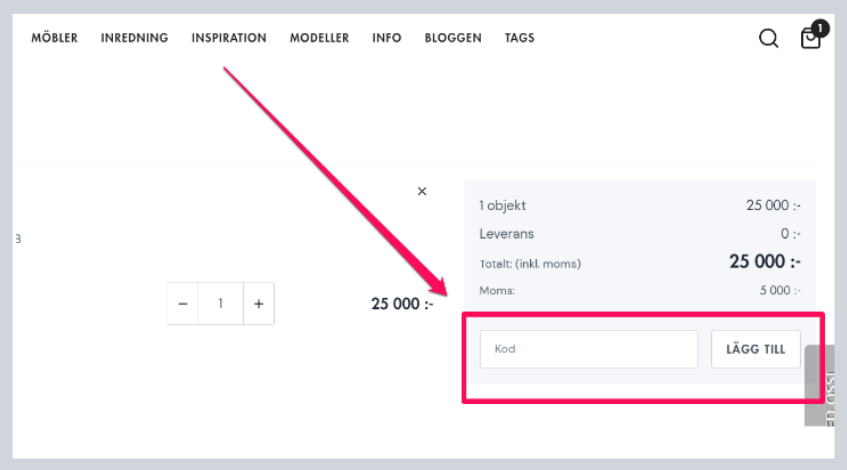This screenshot has height=470, width=847.
Task: Click the quantity number field
Action: click(x=220, y=304)
